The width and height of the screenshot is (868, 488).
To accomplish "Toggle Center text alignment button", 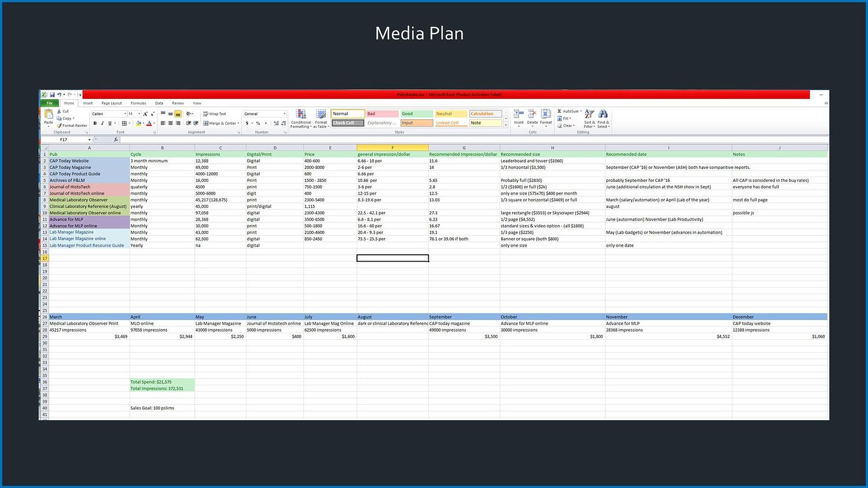I will pyautogui.click(x=171, y=123).
